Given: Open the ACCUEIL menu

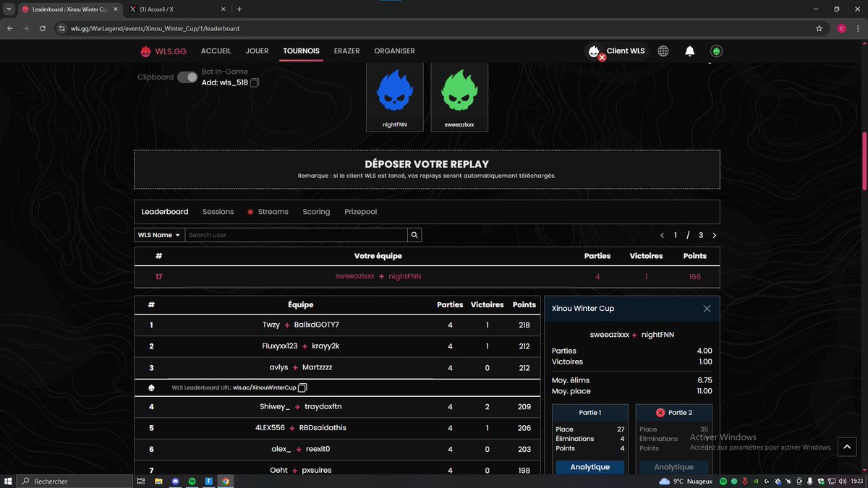Looking at the screenshot, I should [x=216, y=51].
